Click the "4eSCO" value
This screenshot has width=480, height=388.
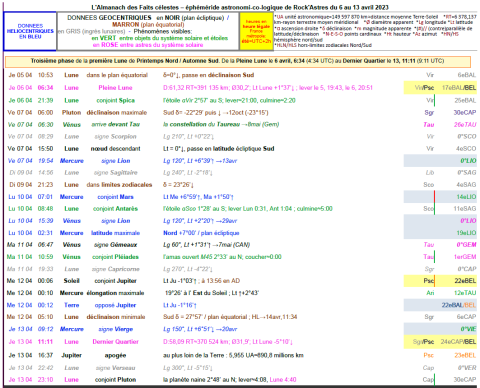pos(466,149)
